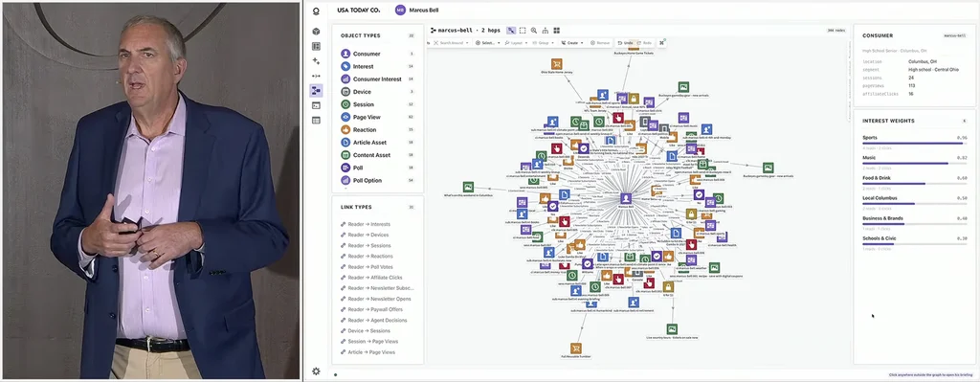The height and width of the screenshot is (382, 980).
Task: Click the home logo icon at top of sidebar
Action: [x=316, y=11]
